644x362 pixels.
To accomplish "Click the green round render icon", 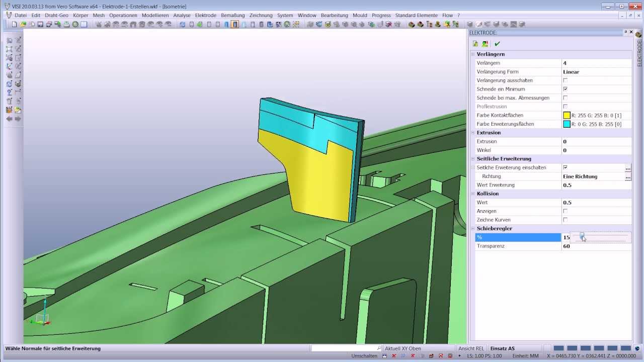I will click(75, 24).
